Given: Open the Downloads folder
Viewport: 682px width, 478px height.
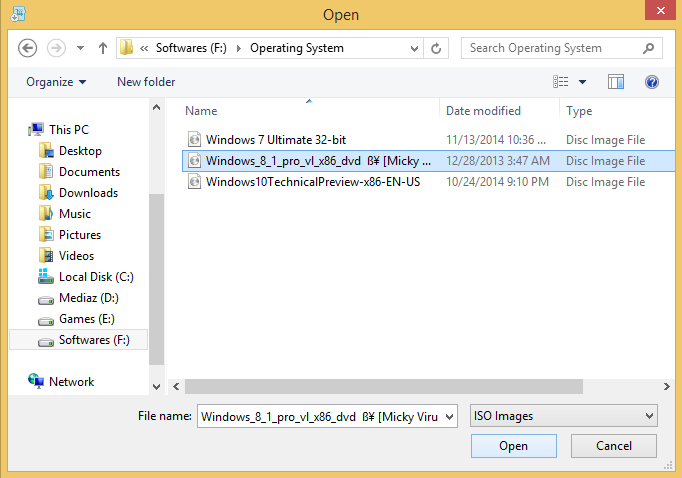Looking at the screenshot, I should click(x=79, y=193).
